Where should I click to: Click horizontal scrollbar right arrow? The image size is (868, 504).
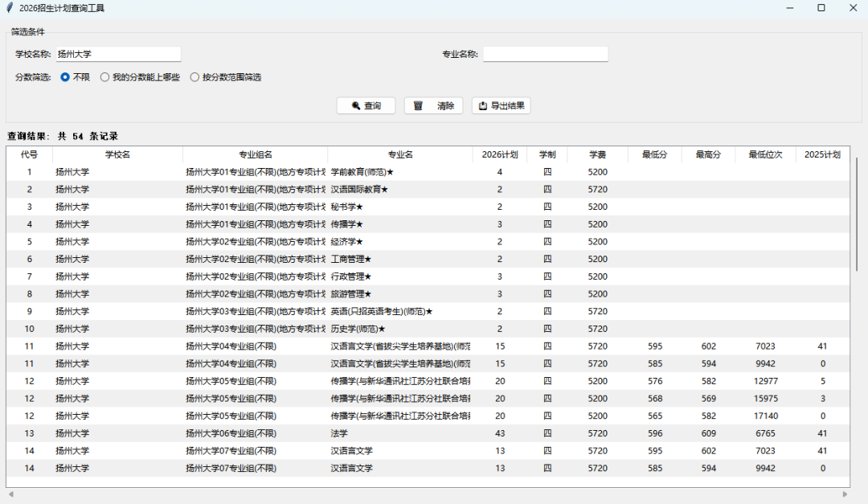click(845, 494)
